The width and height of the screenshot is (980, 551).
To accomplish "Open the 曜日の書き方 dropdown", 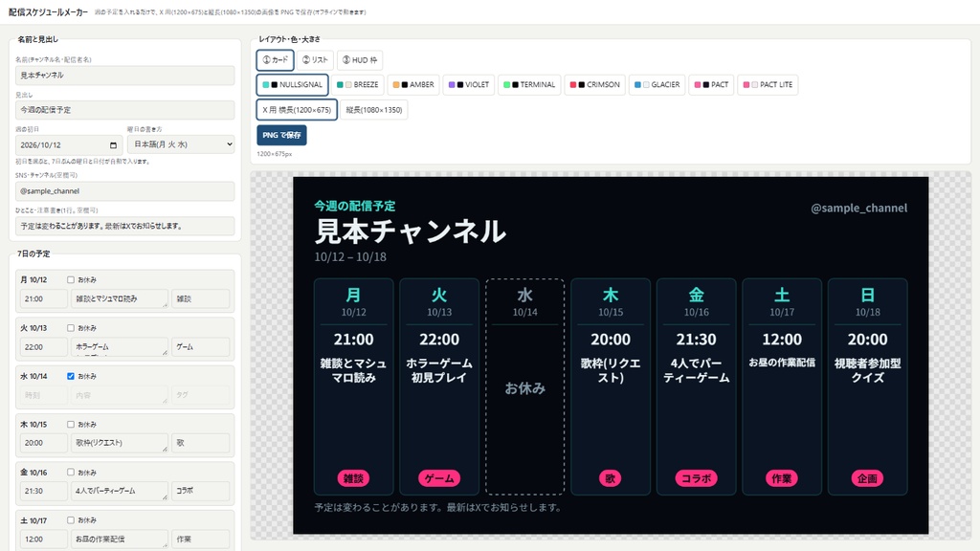I will pos(181,144).
